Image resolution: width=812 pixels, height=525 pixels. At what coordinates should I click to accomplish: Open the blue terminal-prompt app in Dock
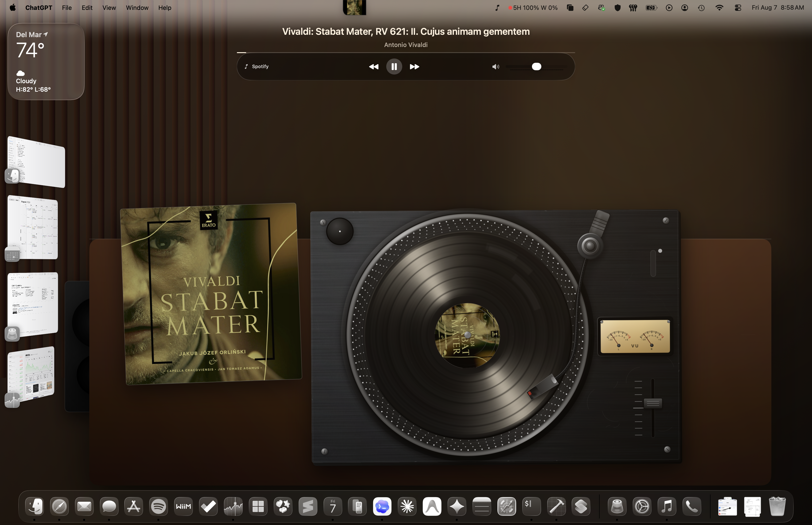[x=382, y=506]
